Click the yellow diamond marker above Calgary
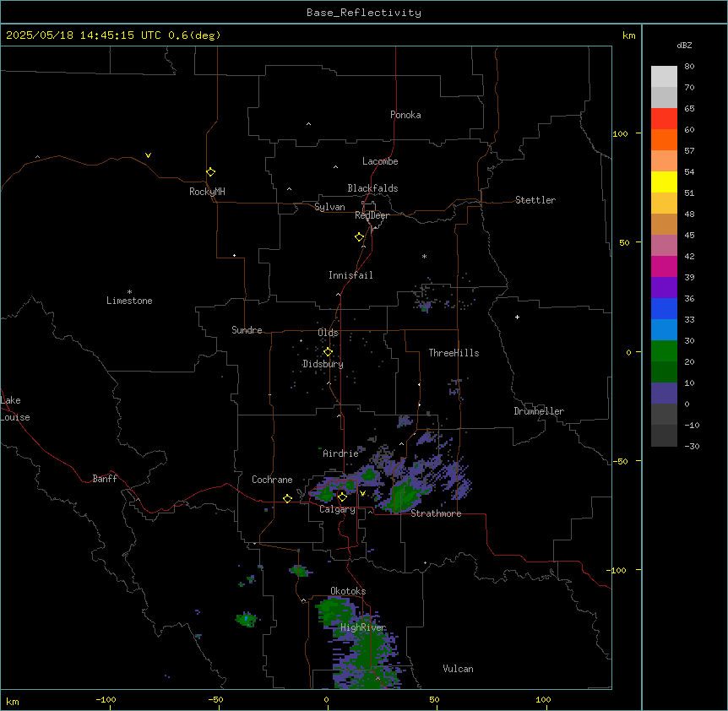The image size is (728, 711). click(x=342, y=497)
